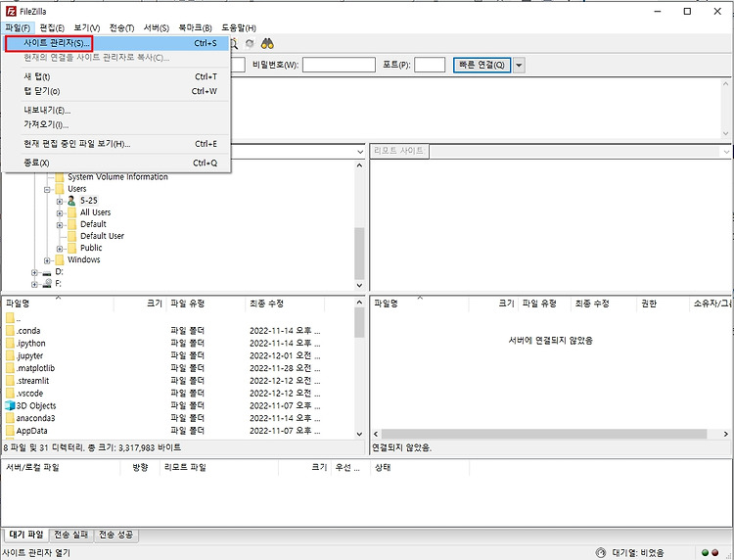Click the Windows folder icon in tree
Image resolution: width=734 pixels, height=560 pixels.
tap(60, 259)
